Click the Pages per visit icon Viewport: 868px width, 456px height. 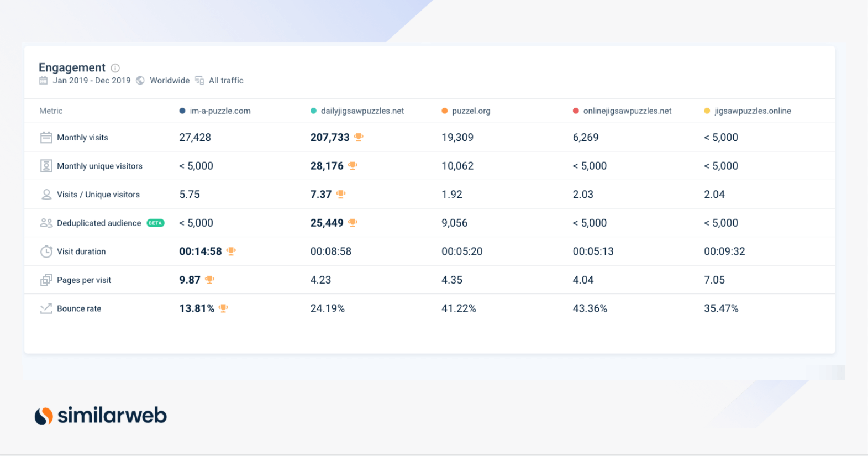(x=46, y=280)
